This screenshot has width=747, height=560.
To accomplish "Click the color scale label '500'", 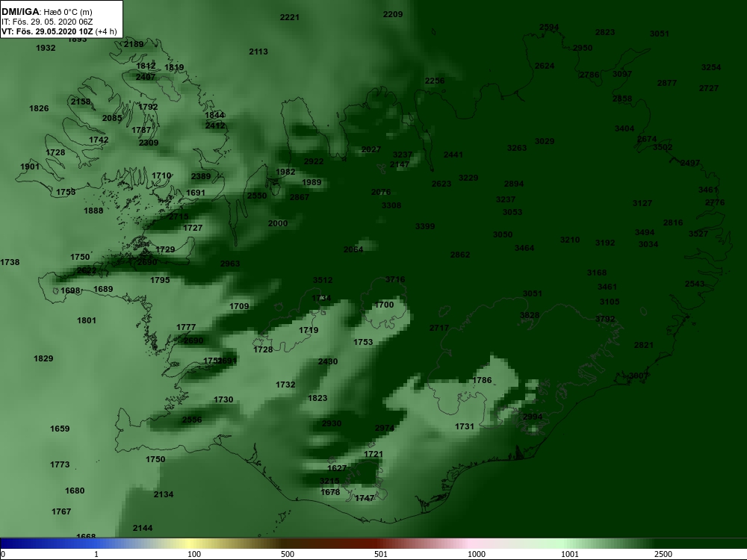I will coord(288,554).
